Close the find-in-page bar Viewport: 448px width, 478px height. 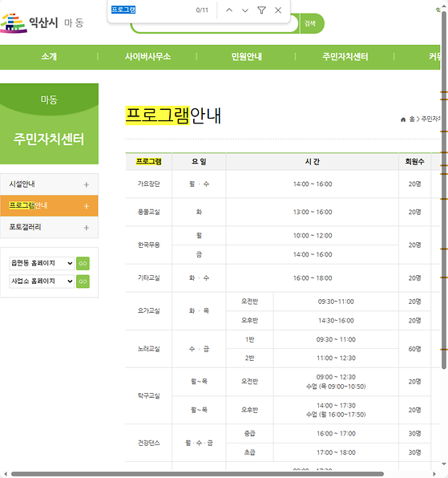(278, 10)
